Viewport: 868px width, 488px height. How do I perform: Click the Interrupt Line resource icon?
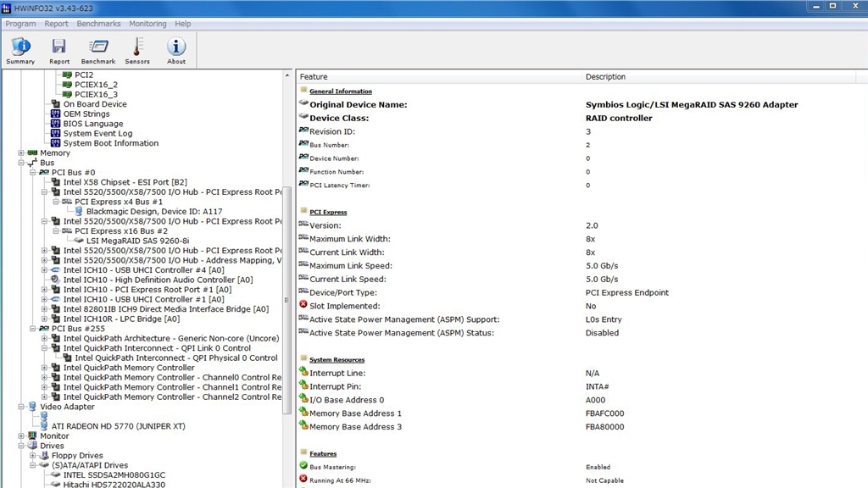[x=303, y=372]
